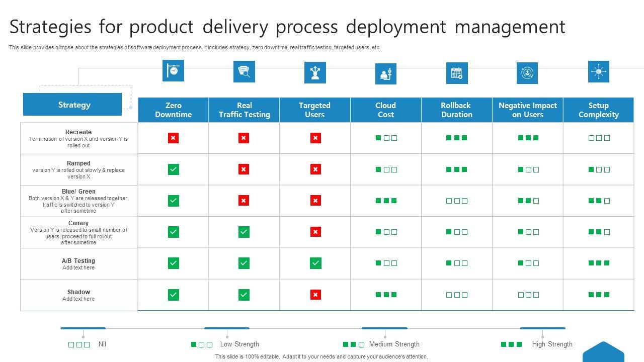Image resolution: width=644 pixels, height=362 pixels.
Task: Click green check for Shadow Real Traffic Testing
Action: (x=244, y=295)
